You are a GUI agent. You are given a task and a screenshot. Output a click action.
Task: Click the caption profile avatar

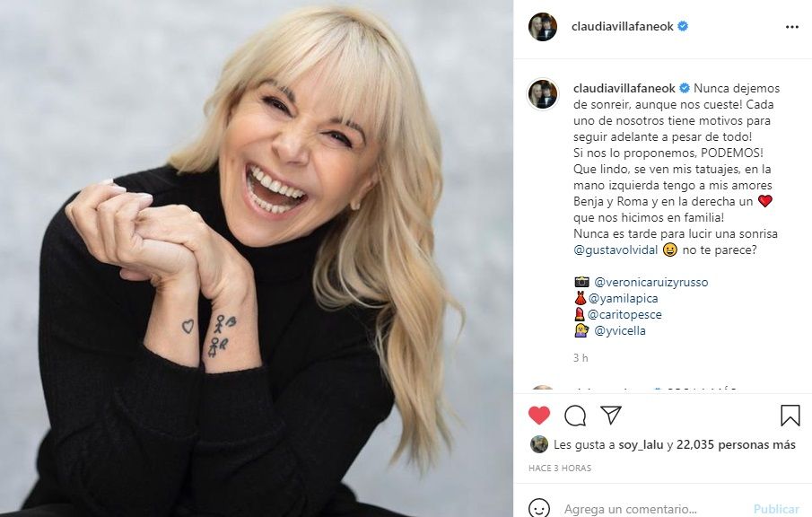[x=543, y=94]
